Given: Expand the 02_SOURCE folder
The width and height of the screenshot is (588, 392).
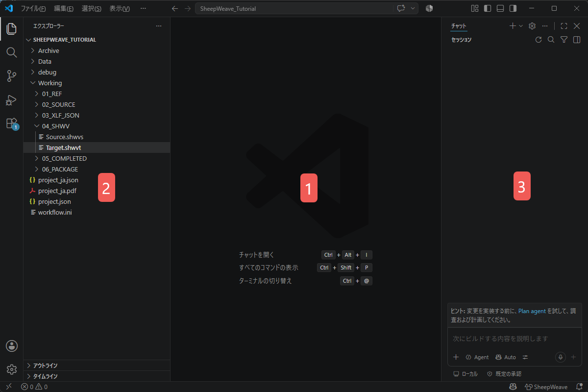Looking at the screenshot, I should (97, 104).
